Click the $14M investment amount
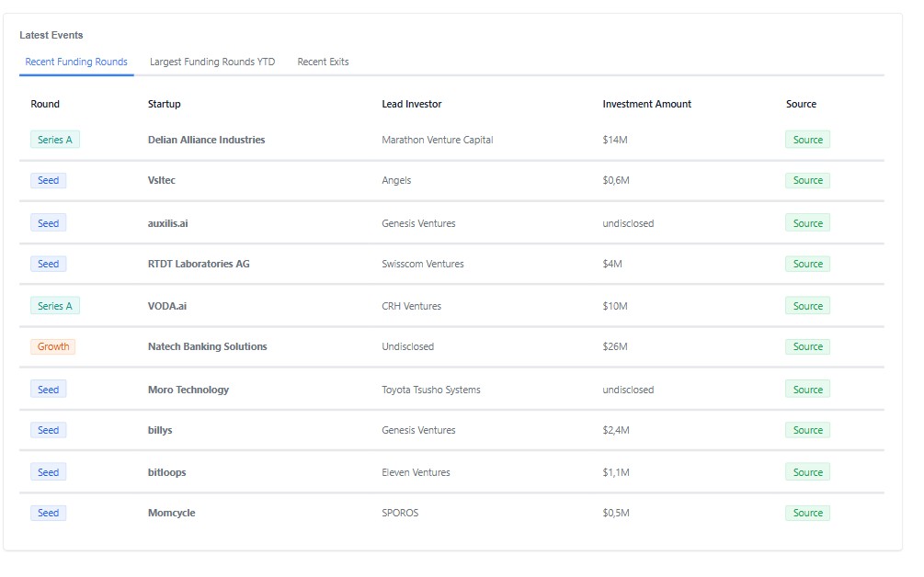 point(615,140)
